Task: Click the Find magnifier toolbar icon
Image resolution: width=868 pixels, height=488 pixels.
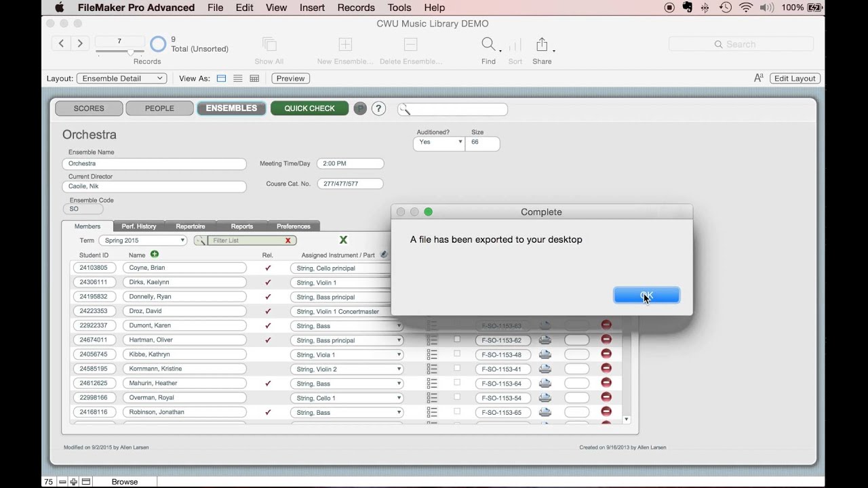Action: tap(488, 45)
